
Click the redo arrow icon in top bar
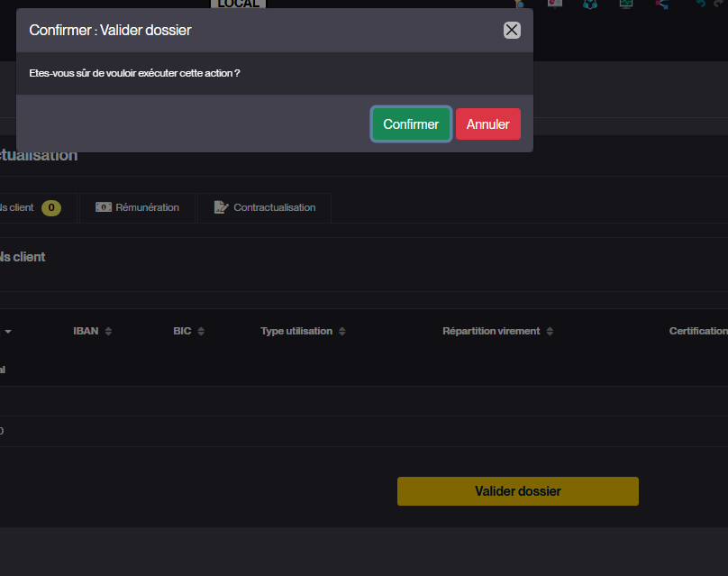(719, 4)
